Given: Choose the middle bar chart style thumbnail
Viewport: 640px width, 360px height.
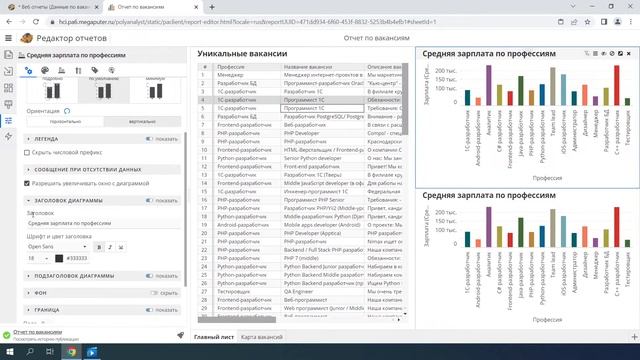Looking at the screenshot, I should [x=104, y=90].
